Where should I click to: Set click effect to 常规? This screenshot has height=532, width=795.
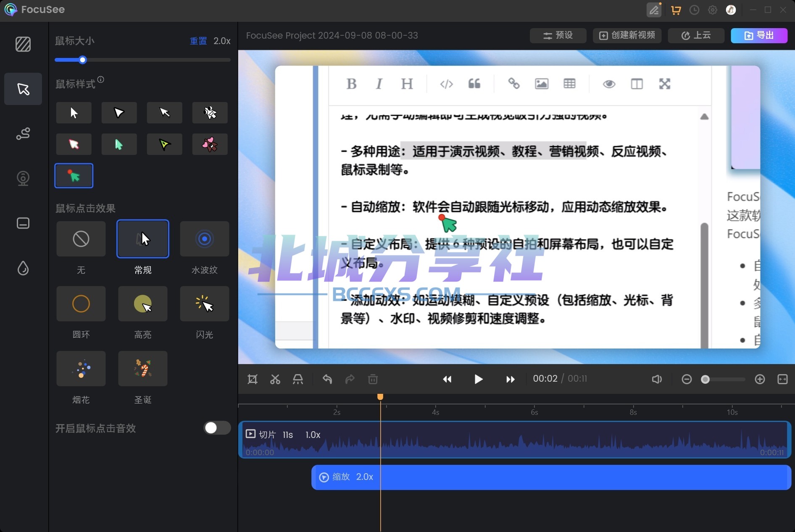(x=143, y=239)
